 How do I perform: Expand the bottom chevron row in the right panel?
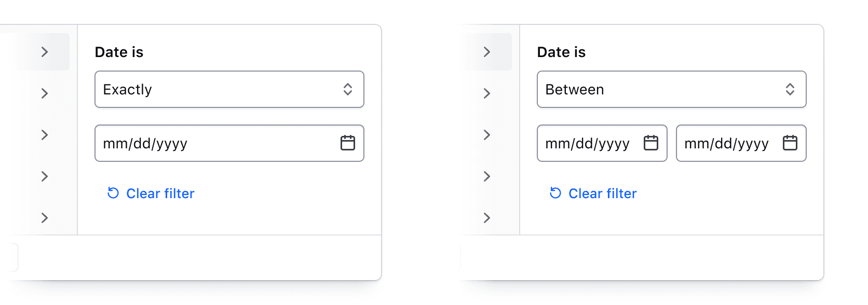pos(487,218)
